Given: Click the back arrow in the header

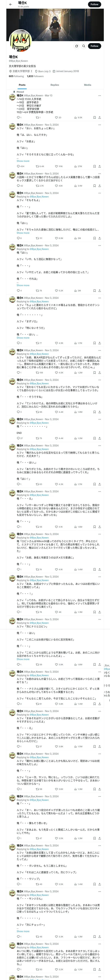Looking at the screenshot, I should (11, 5).
